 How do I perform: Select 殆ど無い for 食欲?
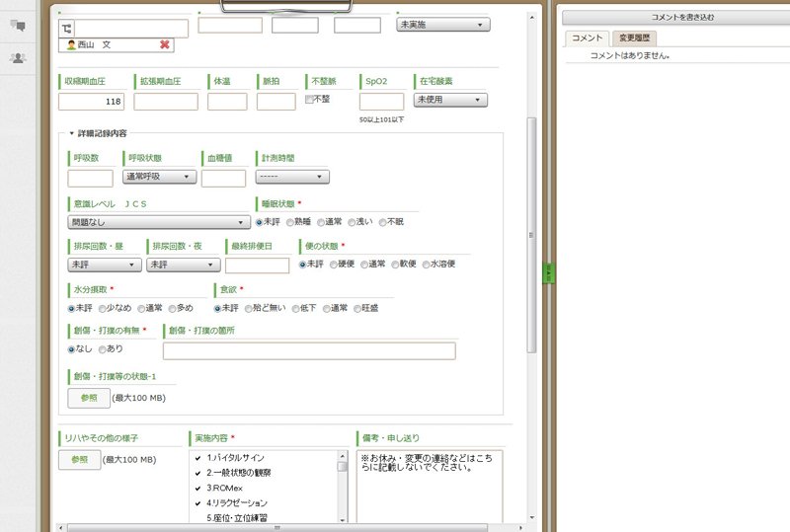coord(249,308)
